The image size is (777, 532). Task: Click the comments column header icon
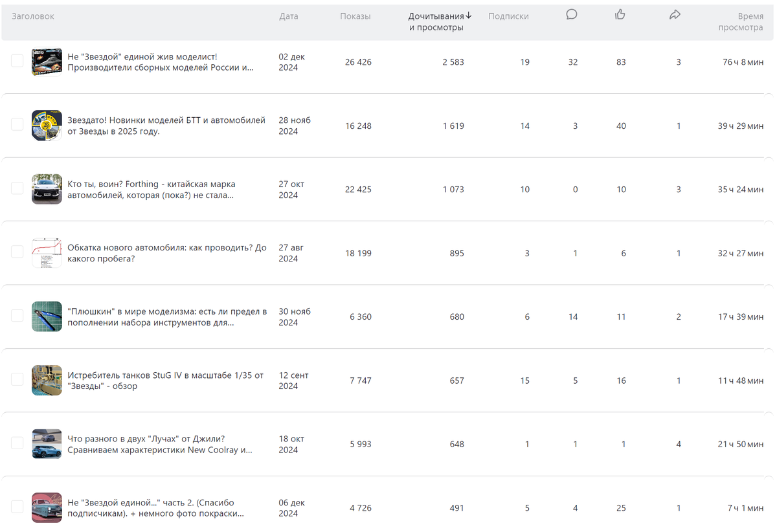tap(571, 15)
